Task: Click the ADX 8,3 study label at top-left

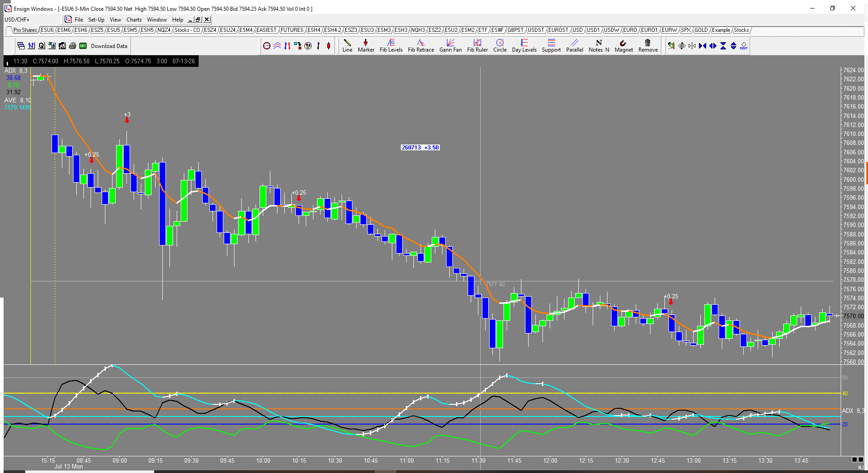Action: point(16,70)
